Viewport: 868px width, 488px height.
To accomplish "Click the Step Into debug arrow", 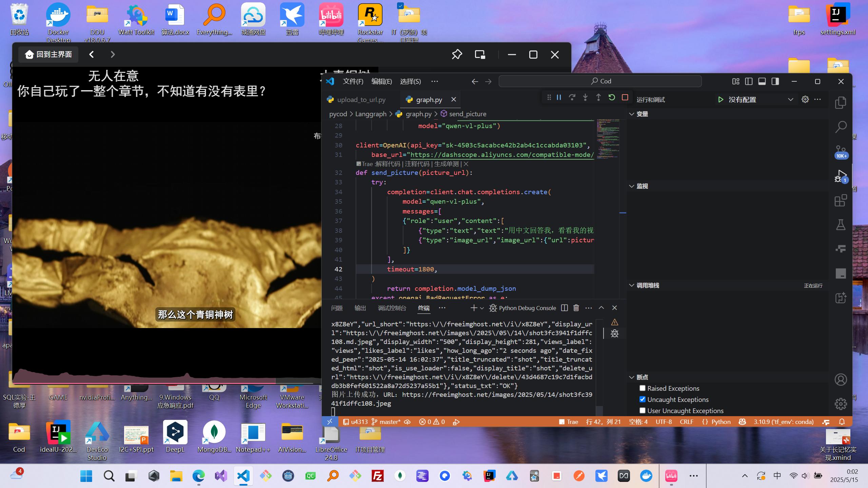I will coord(585,98).
